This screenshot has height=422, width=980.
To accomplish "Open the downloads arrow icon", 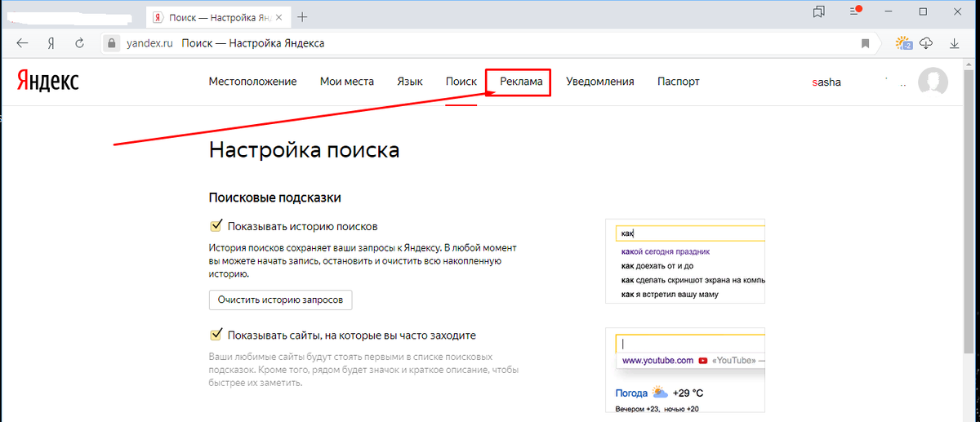I will click(954, 43).
